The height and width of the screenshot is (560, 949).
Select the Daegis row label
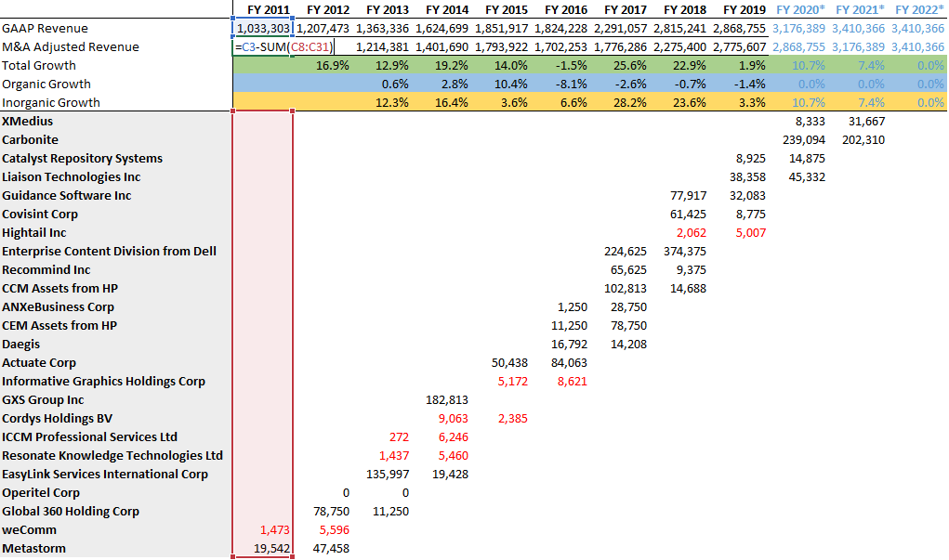click(x=20, y=345)
